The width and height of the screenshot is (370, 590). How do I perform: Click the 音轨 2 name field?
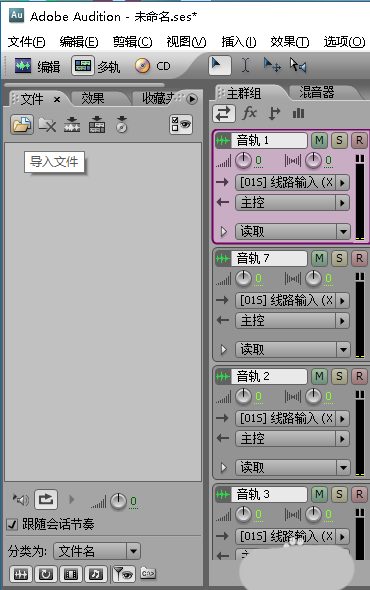[x=269, y=376]
